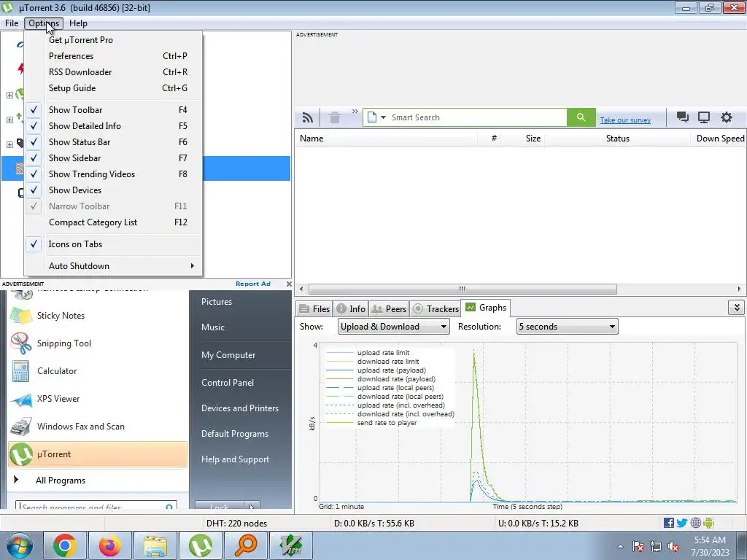
Task: Switch to the Info tab
Action: 351,309
